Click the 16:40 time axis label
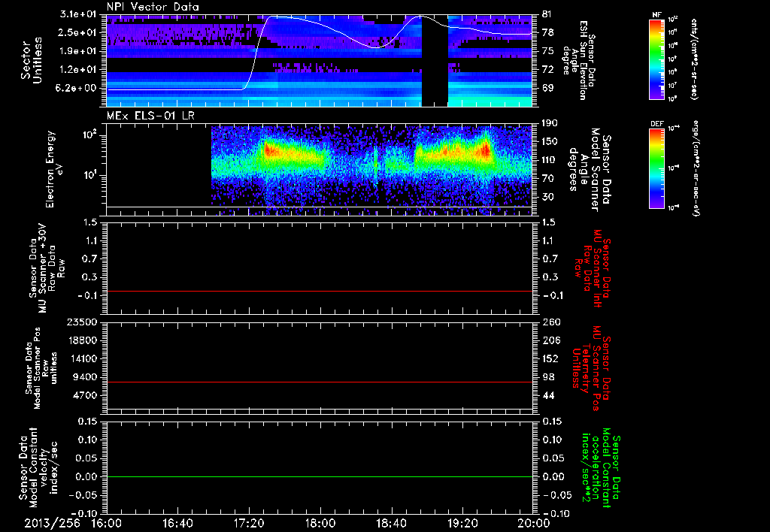This screenshot has width=770, height=532. (x=177, y=523)
